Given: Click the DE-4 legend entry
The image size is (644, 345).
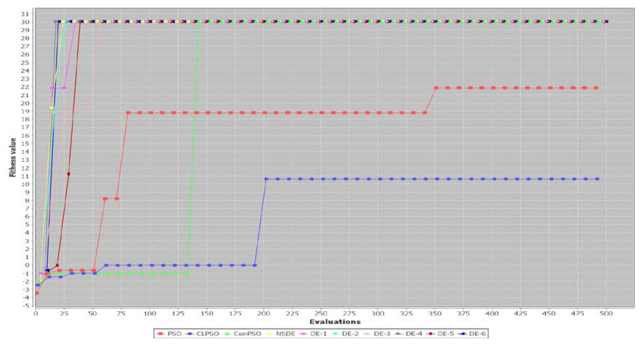Looking at the screenshot, I should coord(414,333).
